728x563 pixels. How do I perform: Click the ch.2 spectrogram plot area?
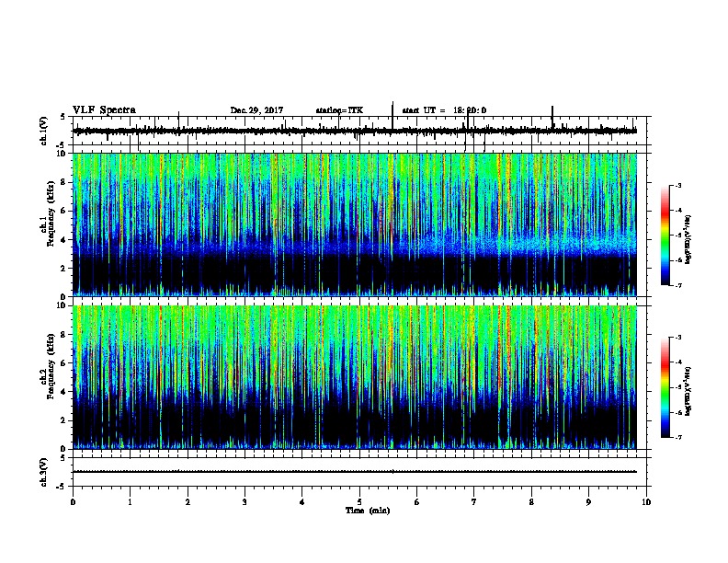(x=355, y=377)
